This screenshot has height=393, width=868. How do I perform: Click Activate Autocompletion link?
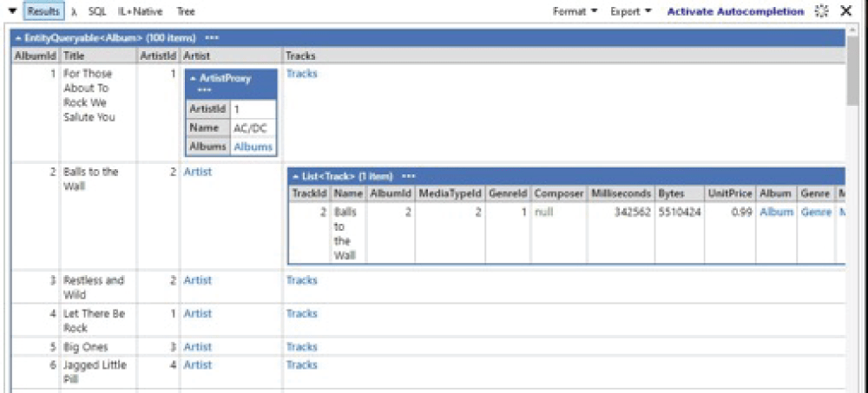[x=735, y=11]
